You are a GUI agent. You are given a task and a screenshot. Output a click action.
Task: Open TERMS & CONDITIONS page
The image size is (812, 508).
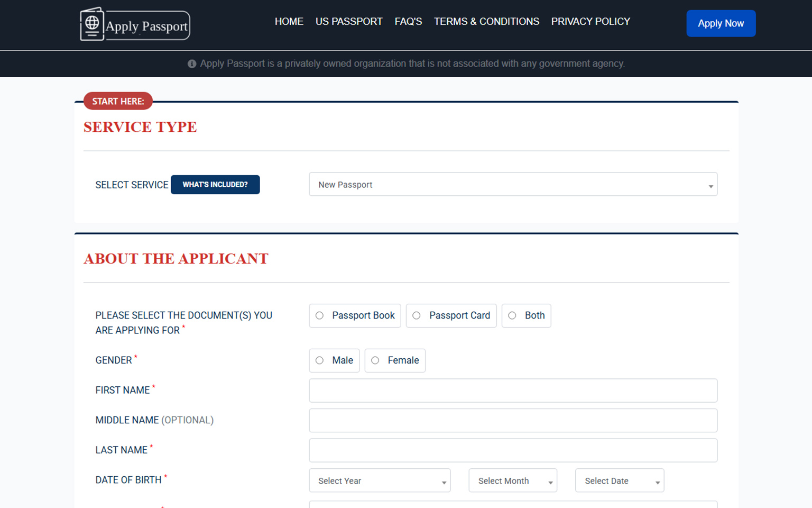coord(486,22)
